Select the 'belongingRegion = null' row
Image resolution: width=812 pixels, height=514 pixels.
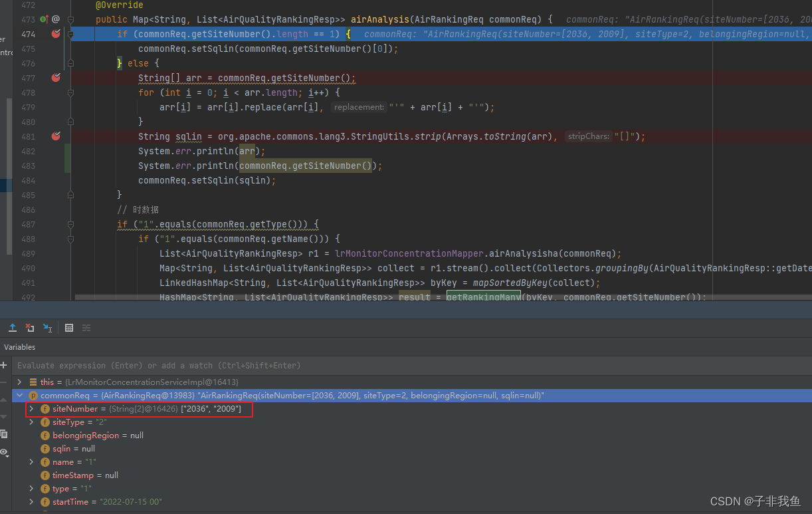[x=412, y=436]
